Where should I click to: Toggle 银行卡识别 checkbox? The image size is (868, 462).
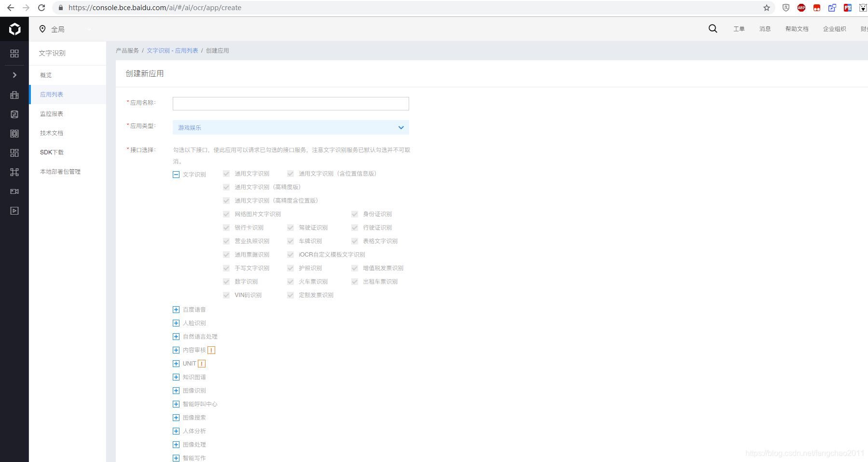coord(226,228)
